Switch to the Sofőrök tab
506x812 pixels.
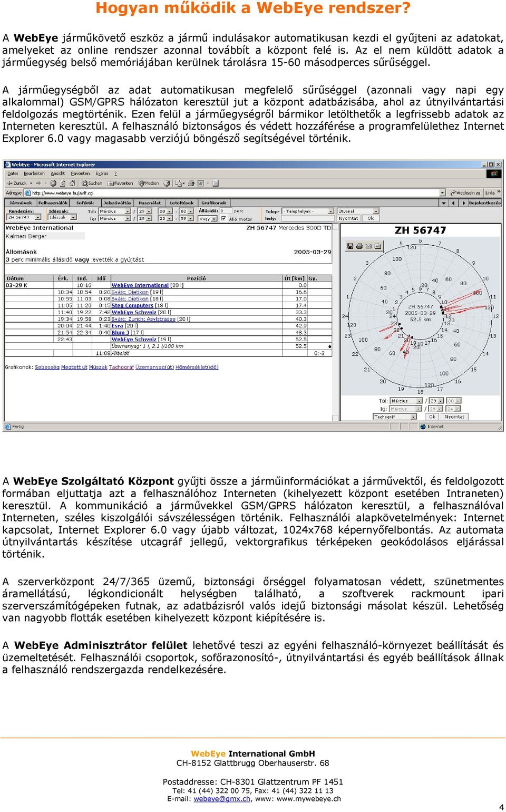click(85, 202)
